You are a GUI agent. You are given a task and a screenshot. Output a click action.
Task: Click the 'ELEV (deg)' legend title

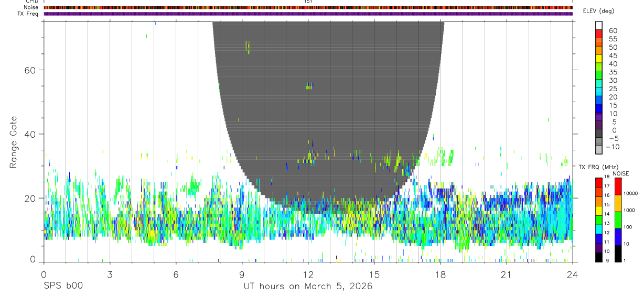(598, 11)
